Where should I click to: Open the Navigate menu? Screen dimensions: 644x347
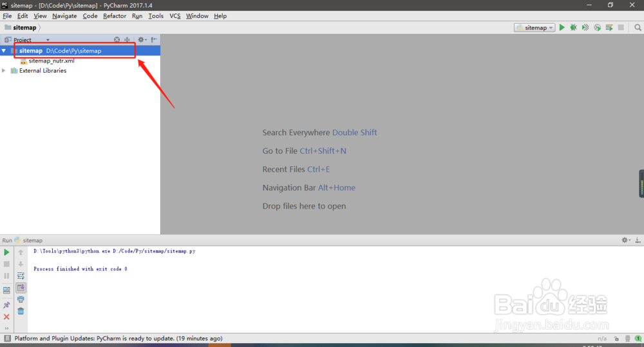(x=64, y=16)
